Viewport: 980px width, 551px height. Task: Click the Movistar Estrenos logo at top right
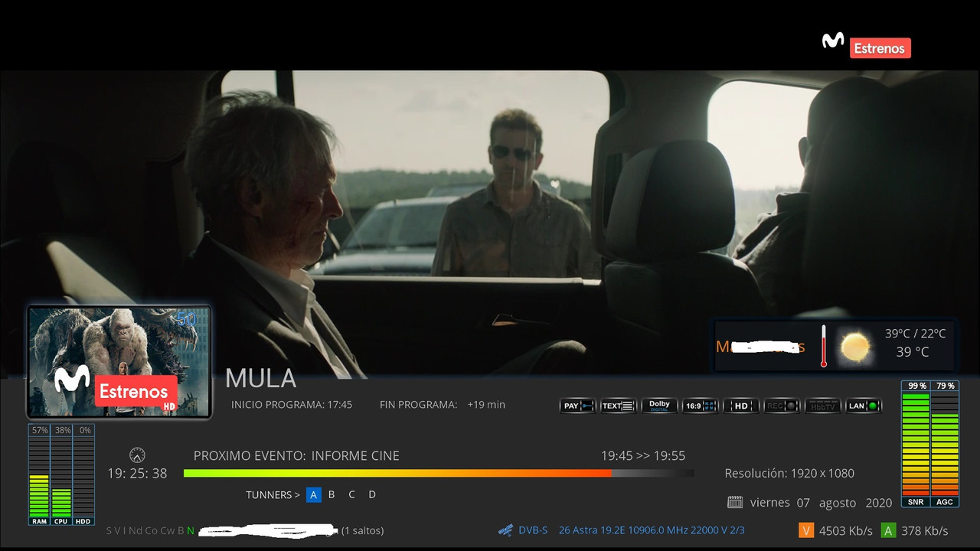[867, 45]
